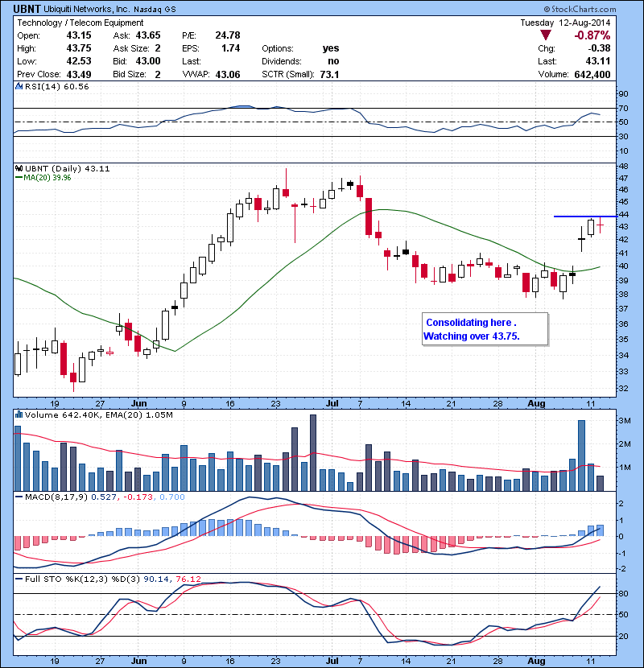This screenshot has height=668, width=644.
Task: Click the StockCharts.com watermark text
Action: (x=580, y=9)
